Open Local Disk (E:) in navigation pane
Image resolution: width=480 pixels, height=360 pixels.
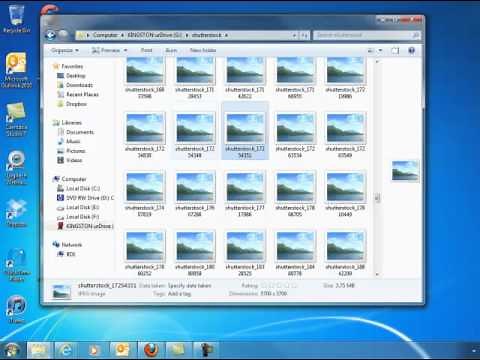tap(82, 207)
